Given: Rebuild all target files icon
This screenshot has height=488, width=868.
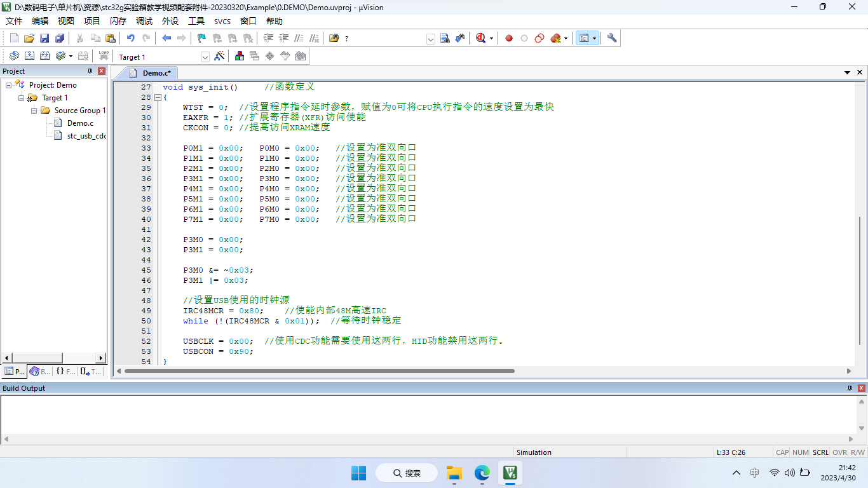Looking at the screenshot, I should click(x=44, y=56).
